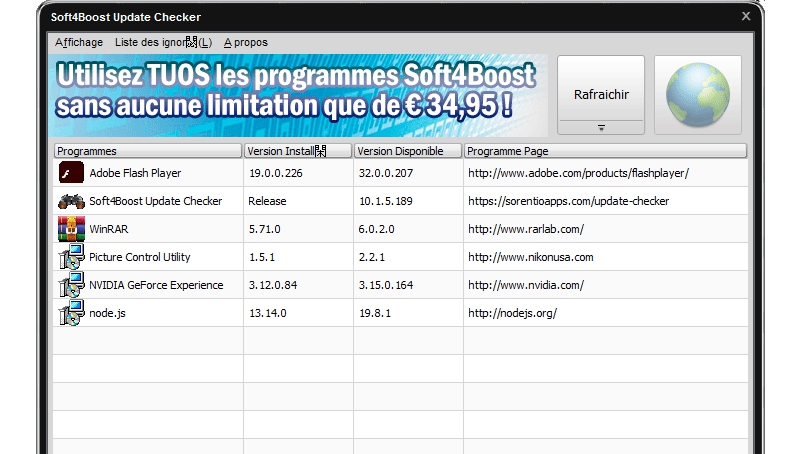Screen dimensions: 800x454
Task: Click installed version 1.5.1
Action: click(262, 257)
